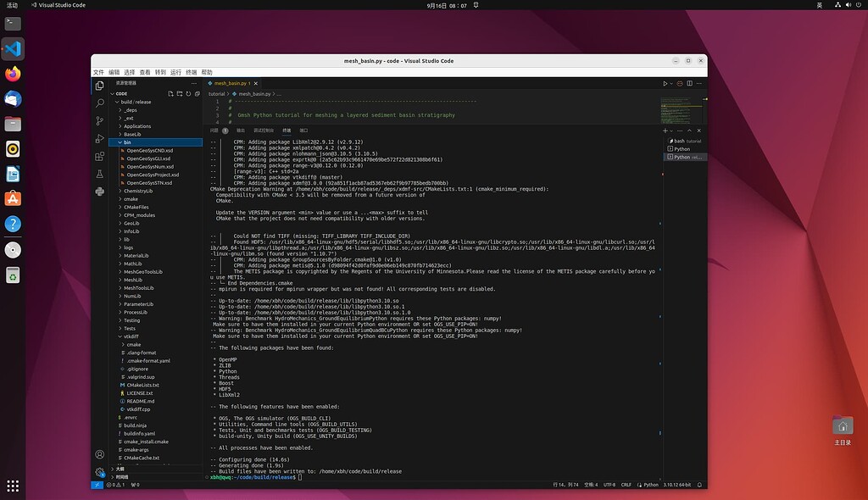Open a new terminal with the plus icon
Viewport: 868px width, 500px height.
pyautogui.click(x=666, y=131)
